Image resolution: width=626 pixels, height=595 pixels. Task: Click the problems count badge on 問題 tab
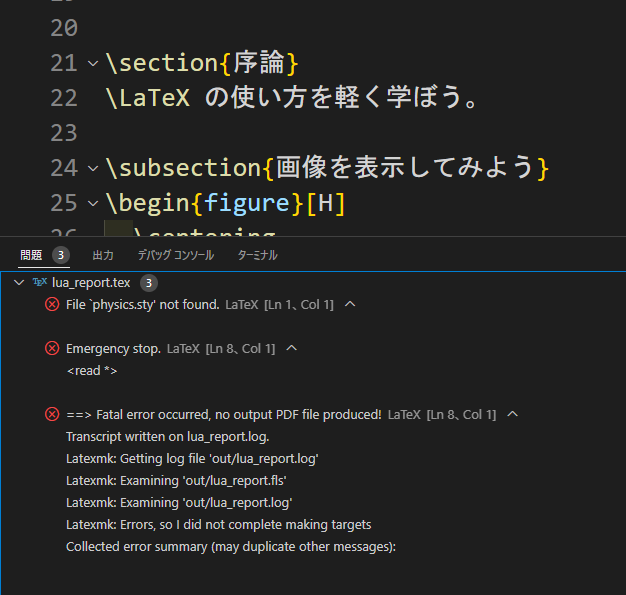(x=61, y=255)
